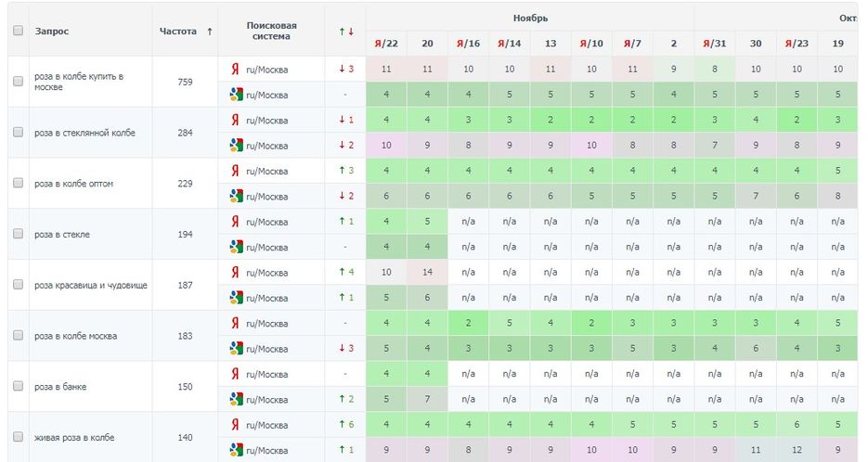Viewport: 868px width, 462px height.
Task: Click "роза в банке" query text
Action: click(60, 387)
